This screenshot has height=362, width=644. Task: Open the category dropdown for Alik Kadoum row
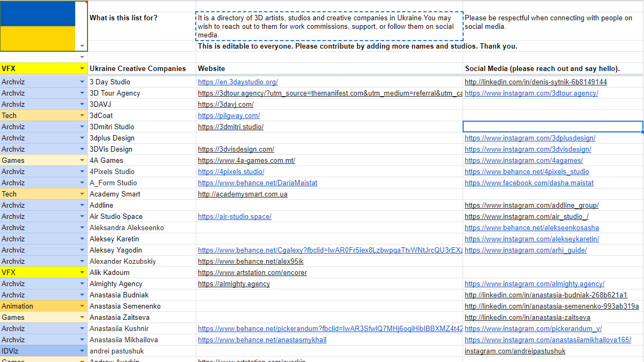click(x=82, y=272)
